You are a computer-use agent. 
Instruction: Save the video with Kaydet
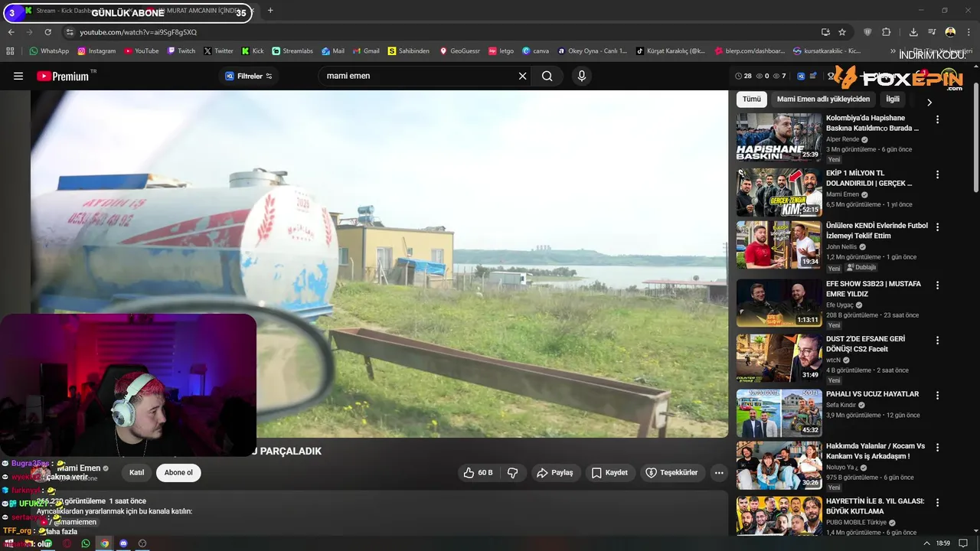click(610, 473)
